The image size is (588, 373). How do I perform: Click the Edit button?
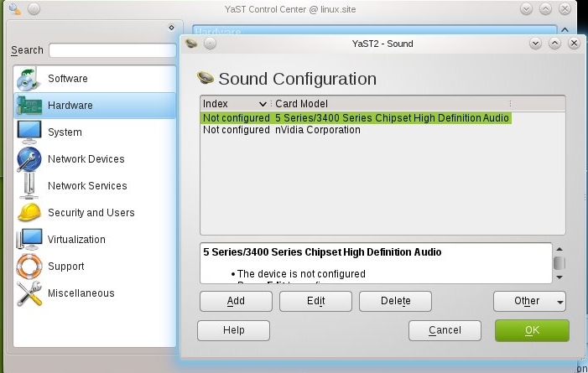pos(315,301)
